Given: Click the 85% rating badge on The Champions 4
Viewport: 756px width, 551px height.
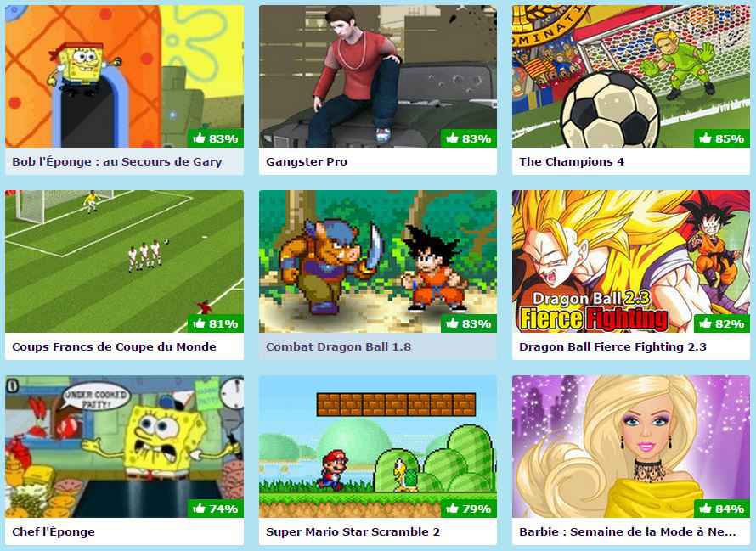Looking at the screenshot, I should point(722,138).
